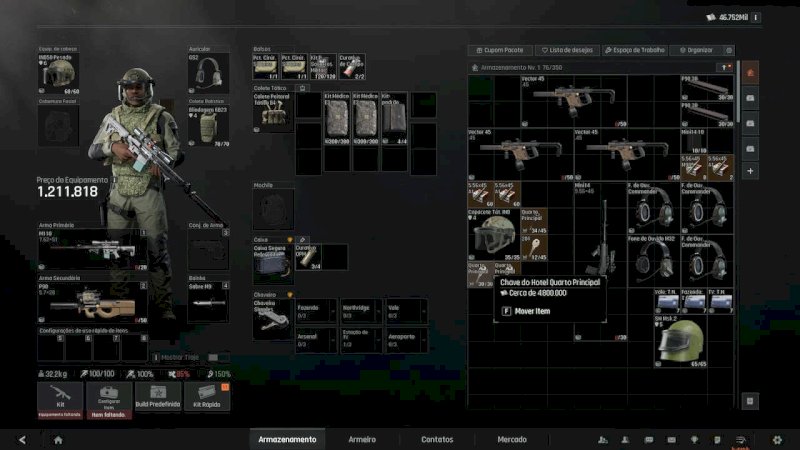Viewport: 800px width, 450px height.
Task: Open the Mercado tab
Action: tap(512, 439)
